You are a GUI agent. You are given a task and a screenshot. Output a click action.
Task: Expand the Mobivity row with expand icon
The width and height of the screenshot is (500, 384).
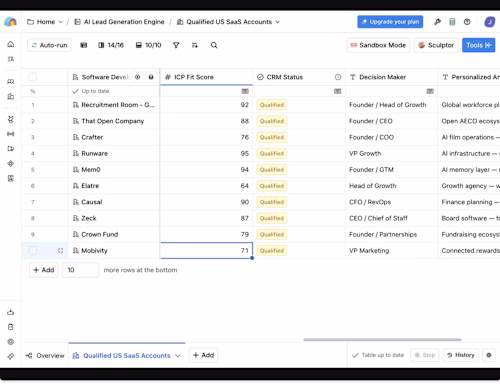60,251
